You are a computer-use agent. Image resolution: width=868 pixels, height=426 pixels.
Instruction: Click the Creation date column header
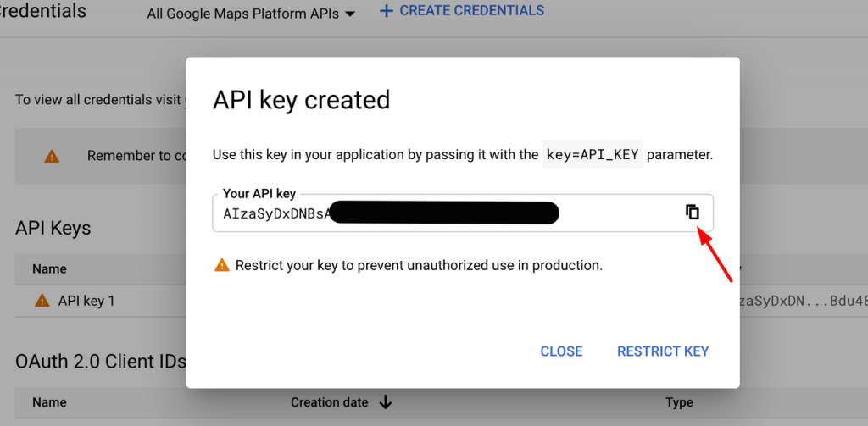point(330,402)
